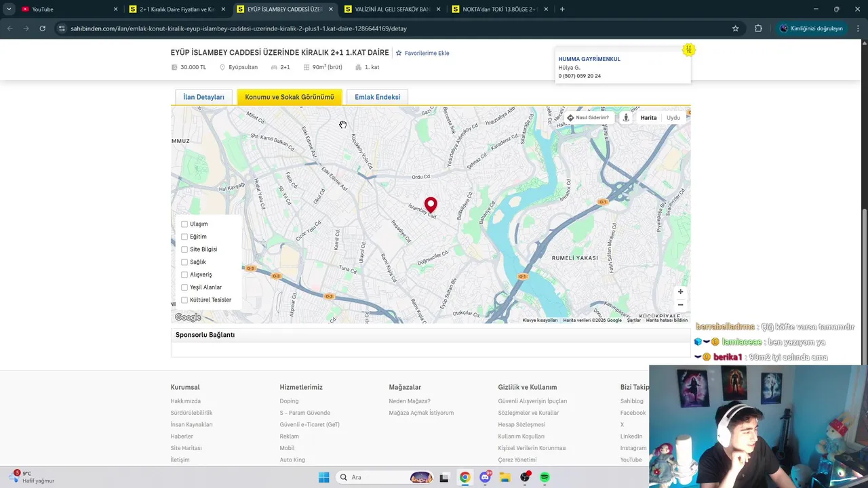The width and height of the screenshot is (868, 488).
Task: Open Güvenli Alışverişin İpuçları link
Action: pyautogui.click(x=532, y=401)
